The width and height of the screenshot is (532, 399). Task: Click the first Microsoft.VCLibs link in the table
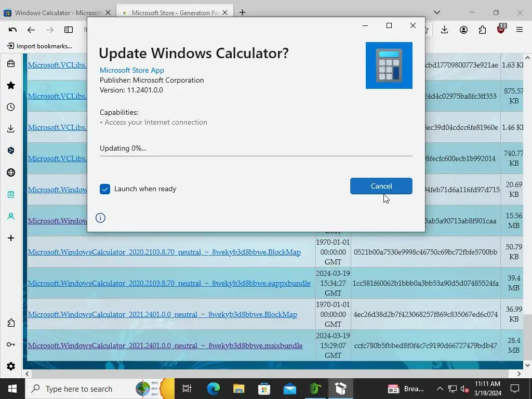[57, 65]
